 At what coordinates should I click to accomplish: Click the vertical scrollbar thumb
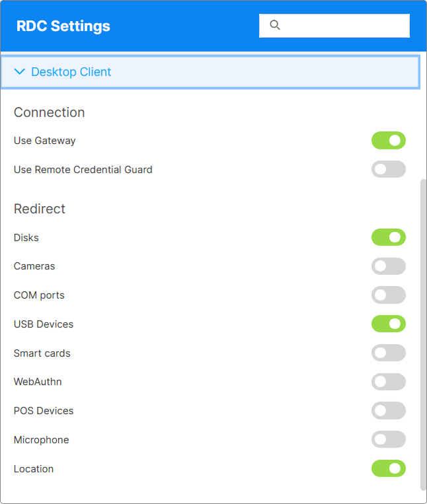pos(423,334)
